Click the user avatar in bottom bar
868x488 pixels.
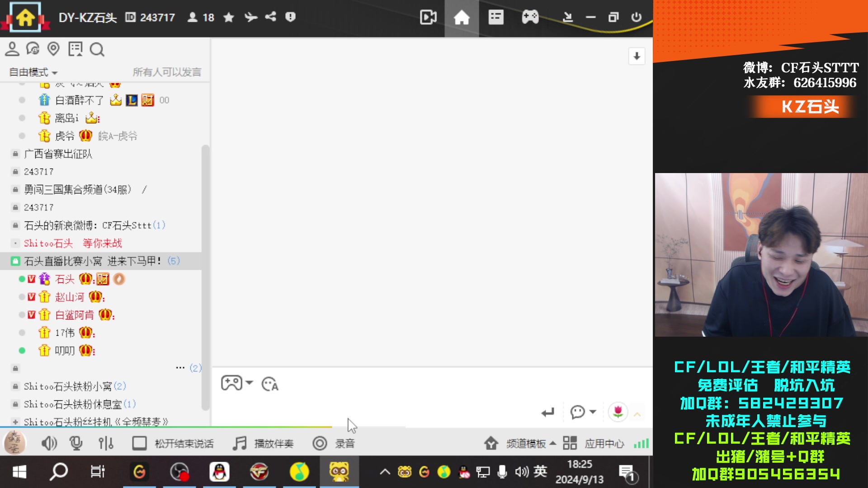14,443
